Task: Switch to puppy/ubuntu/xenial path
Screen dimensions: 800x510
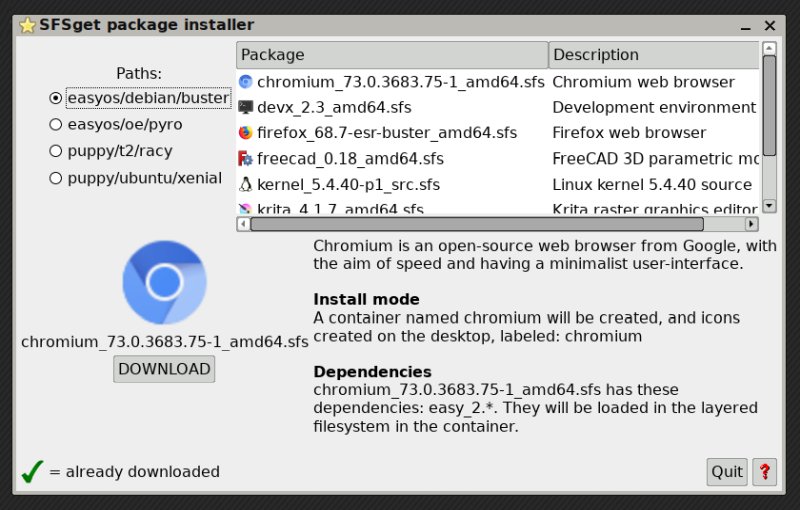Action: 56,178
